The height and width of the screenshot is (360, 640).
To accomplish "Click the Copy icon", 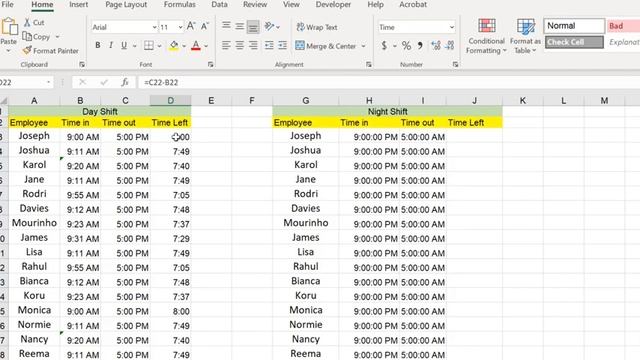I will pyautogui.click(x=27, y=36).
